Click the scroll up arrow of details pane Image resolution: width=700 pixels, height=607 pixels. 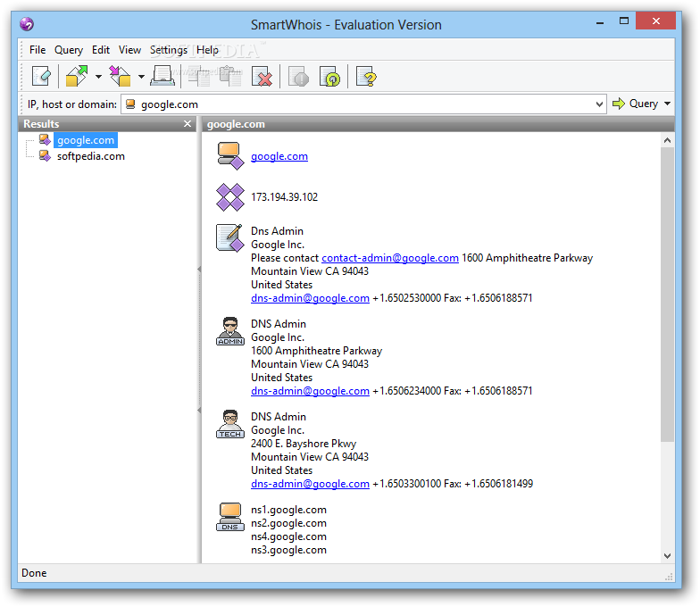668,140
